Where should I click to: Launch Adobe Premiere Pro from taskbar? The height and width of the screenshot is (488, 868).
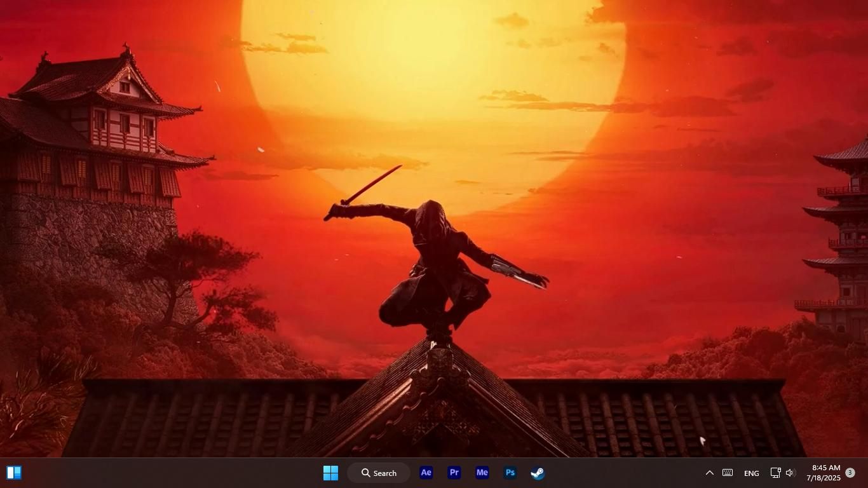(x=454, y=473)
